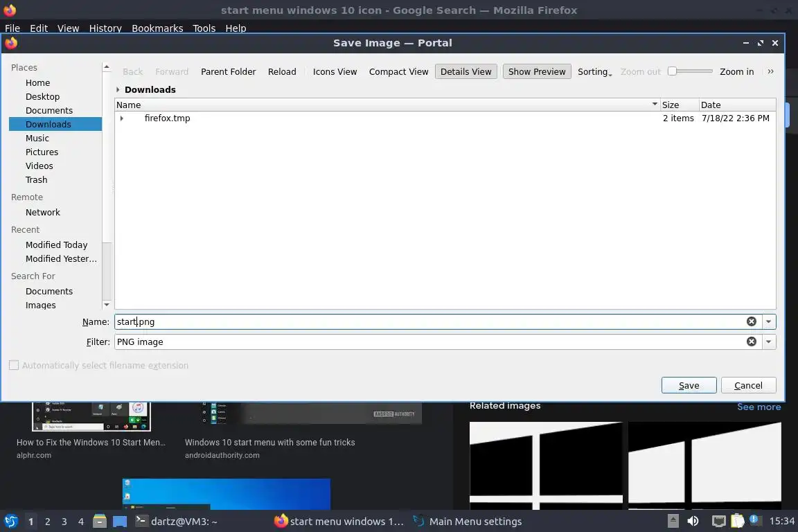Open file manager icon in taskbar
The width and height of the screenshot is (798, 532).
(x=100, y=522)
